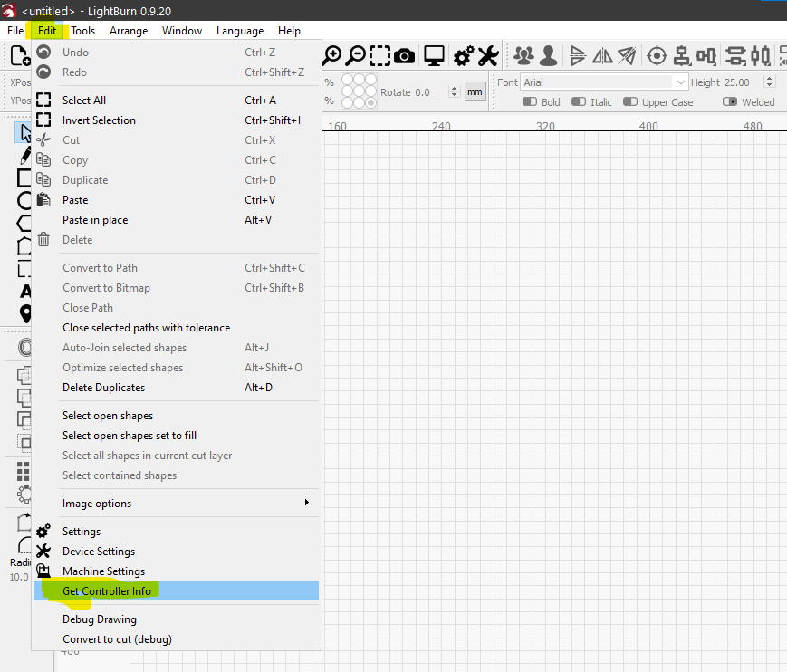Open the Tools menu
Image resolution: width=787 pixels, height=672 pixels.
point(82,31)
